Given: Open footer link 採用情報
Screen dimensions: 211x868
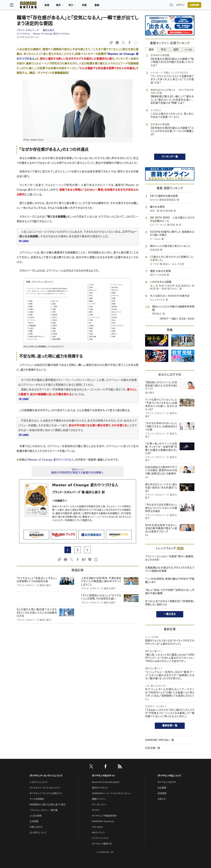Looking at the screenshot, I should click(162, 793).
